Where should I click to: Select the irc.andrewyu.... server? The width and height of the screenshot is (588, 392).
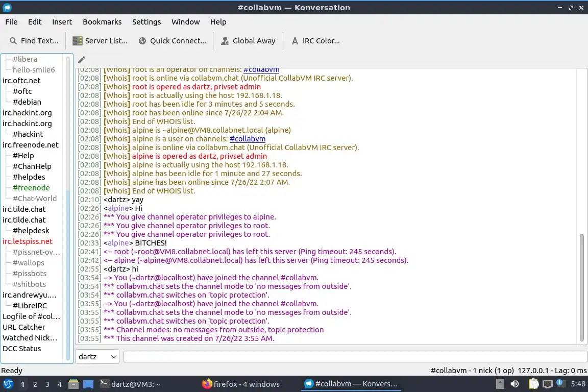click(29, 295)
